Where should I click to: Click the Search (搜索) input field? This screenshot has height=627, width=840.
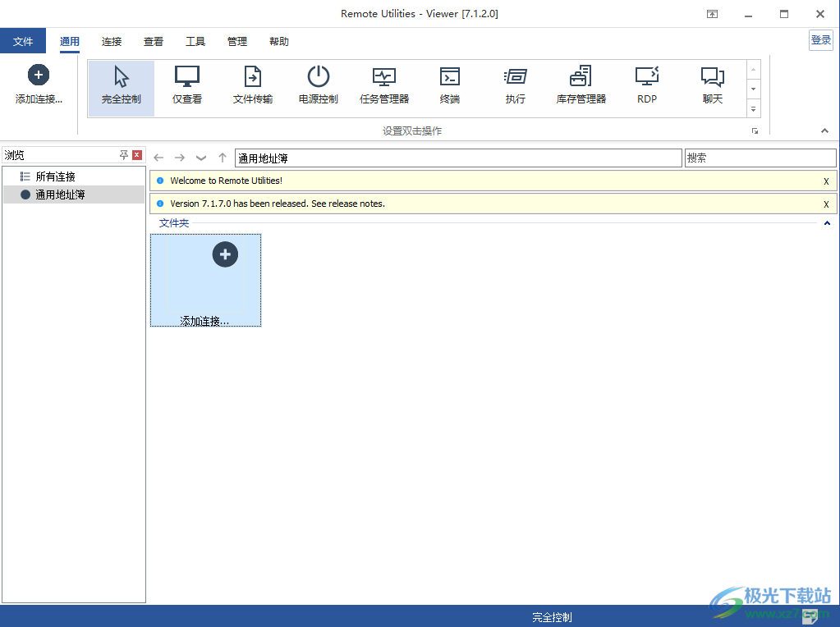pos(760,158)
